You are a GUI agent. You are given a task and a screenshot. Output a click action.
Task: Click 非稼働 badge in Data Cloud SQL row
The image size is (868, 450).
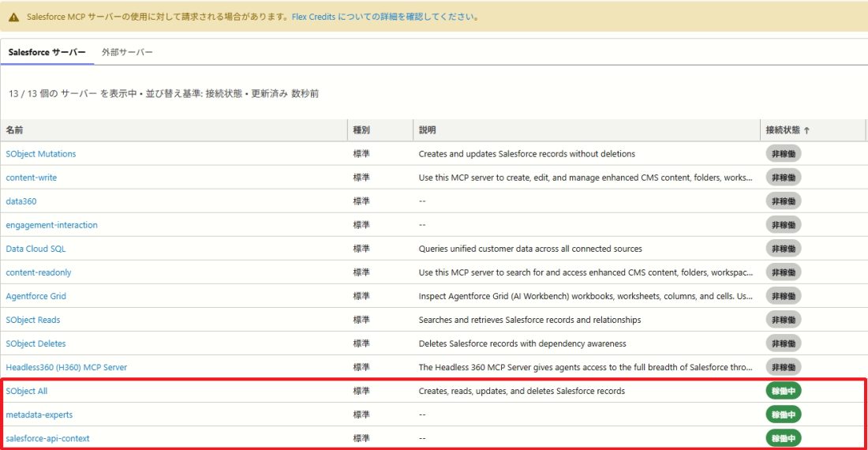pyautogui.click(x=784, y=249)
